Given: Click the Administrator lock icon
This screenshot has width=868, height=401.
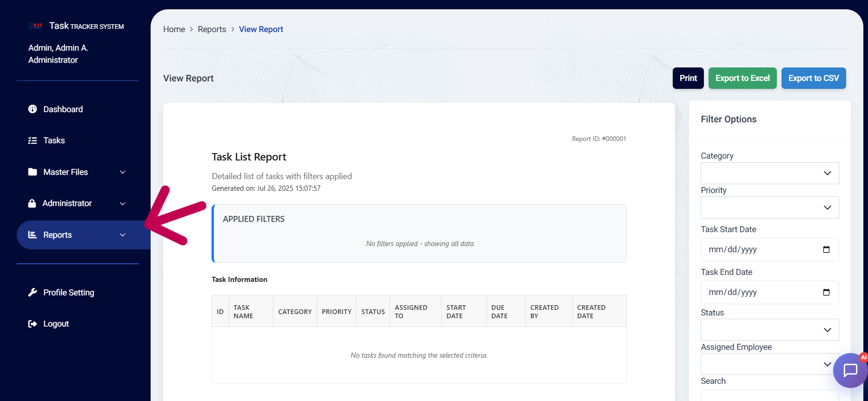Looking at the screenshot, I should pos(32,203).
